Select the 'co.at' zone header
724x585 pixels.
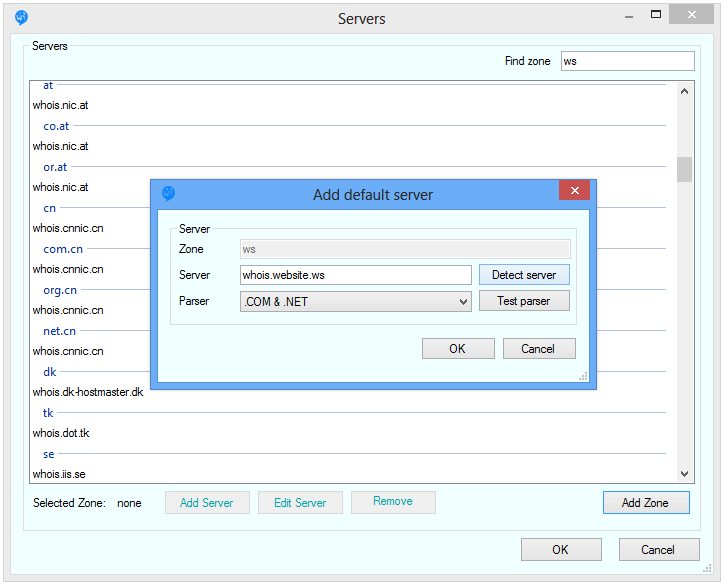click(x=56, y=126)
